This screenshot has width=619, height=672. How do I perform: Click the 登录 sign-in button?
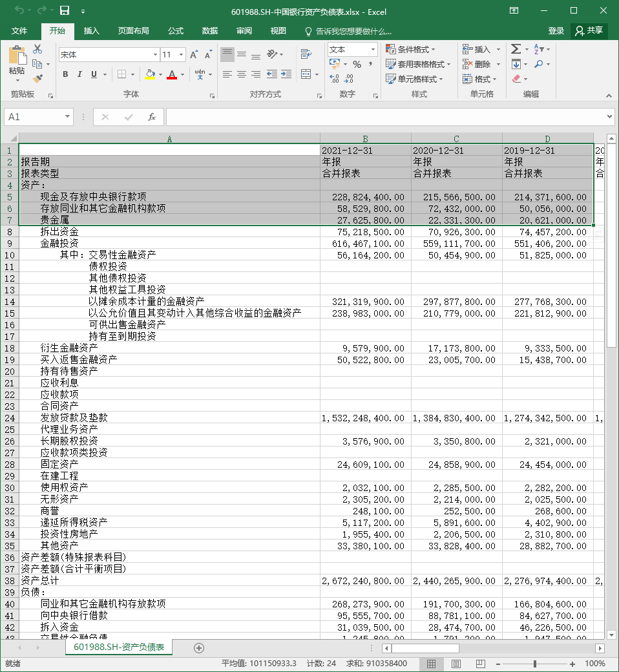[556, 31]
